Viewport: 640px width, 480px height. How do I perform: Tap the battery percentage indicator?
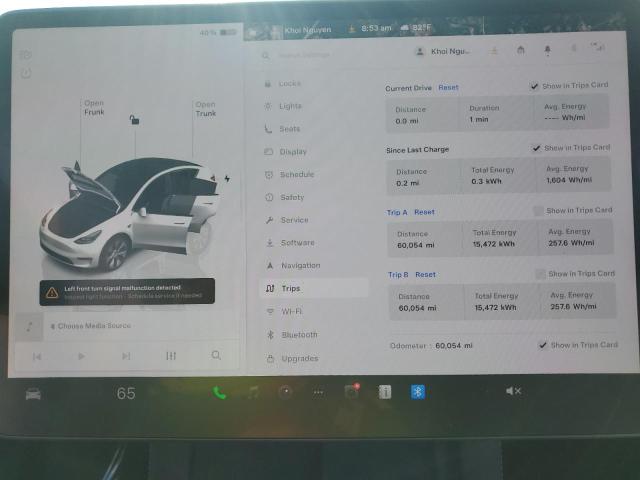click(218, 32)
